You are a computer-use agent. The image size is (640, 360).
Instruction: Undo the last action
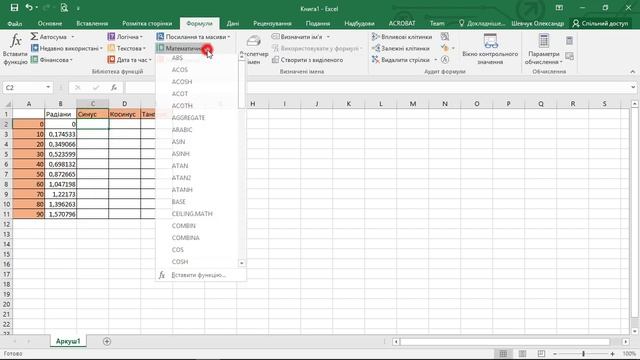click(x=29, y=8)
